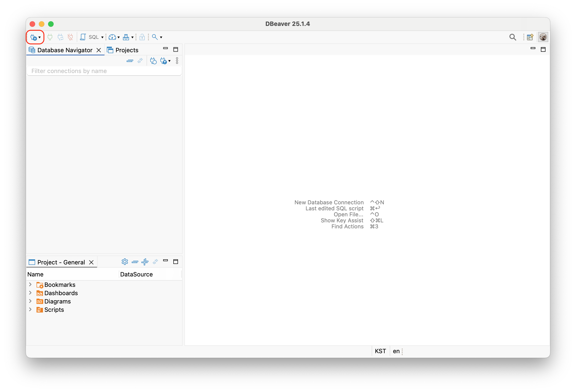Viewport: 576px width, 392px height.
Task: Expand the Bookmarks folder
Action: [x=30, y=285]
